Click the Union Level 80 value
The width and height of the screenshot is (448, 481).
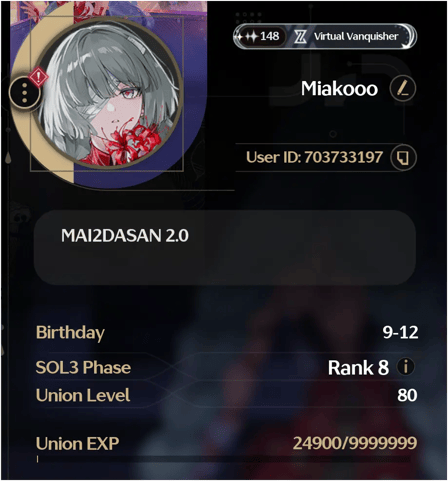point(407,395)
